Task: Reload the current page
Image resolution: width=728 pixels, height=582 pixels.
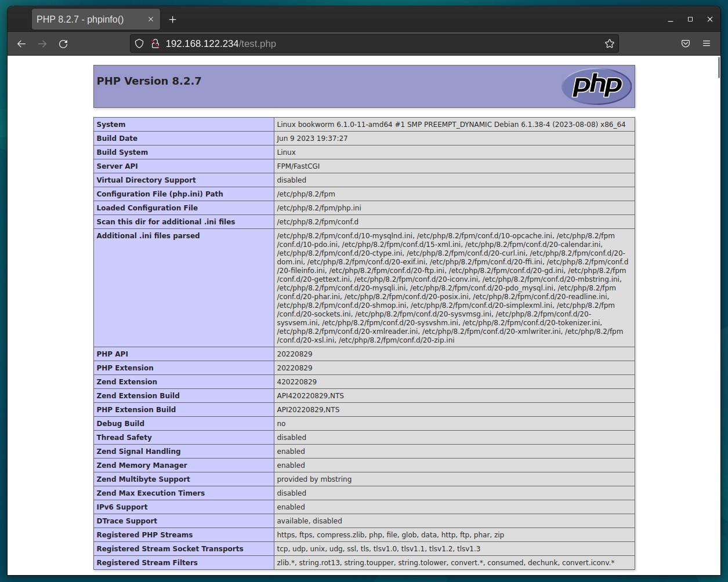Action: (63, 43)
